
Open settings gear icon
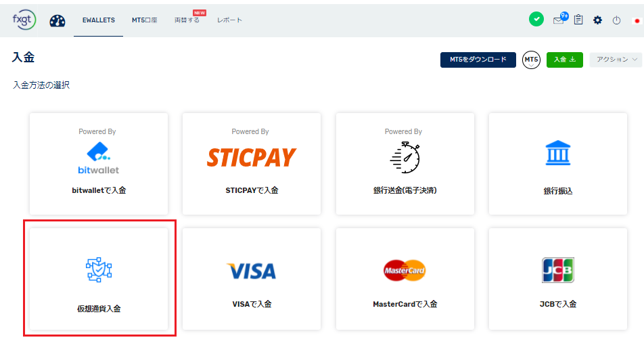pos(597,20)
